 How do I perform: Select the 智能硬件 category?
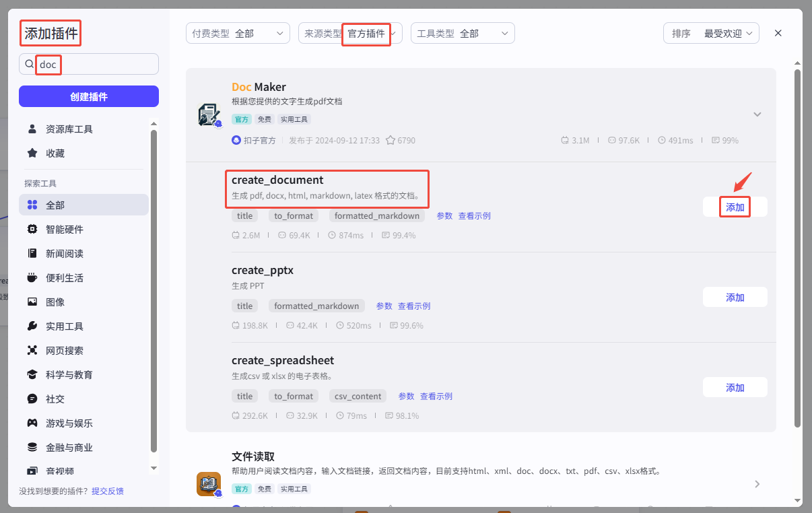(64, 230)
